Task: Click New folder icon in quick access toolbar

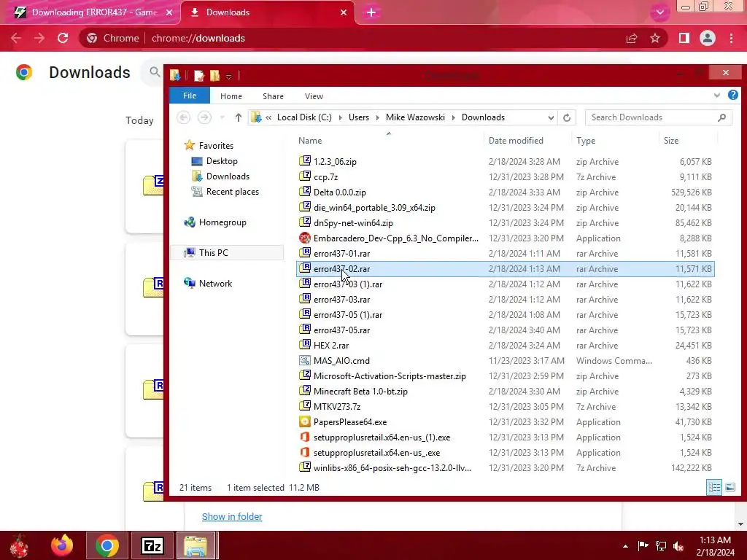Action: point(215,75)
